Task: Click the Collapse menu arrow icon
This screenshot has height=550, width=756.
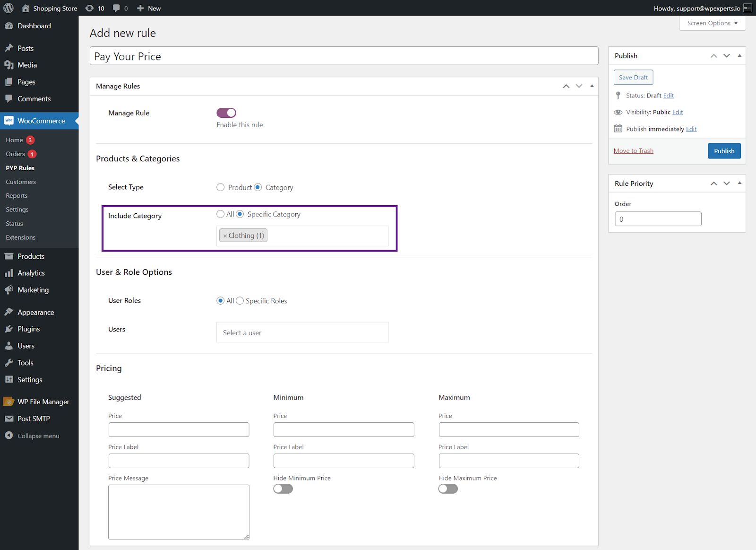Action: [x=9, y=436]
